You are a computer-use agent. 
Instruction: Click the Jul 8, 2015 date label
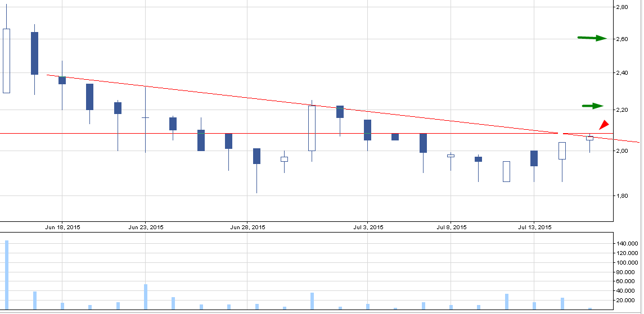[452, 227]
